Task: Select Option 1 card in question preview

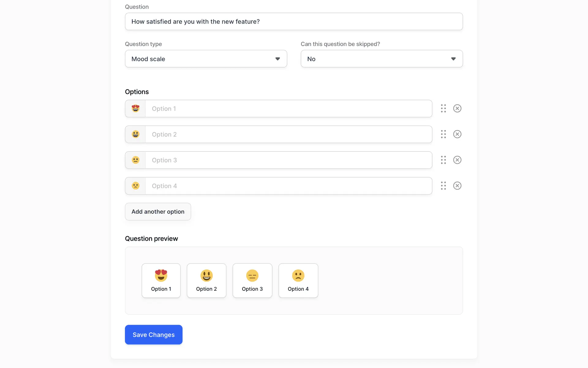Action: pos(161,281)
